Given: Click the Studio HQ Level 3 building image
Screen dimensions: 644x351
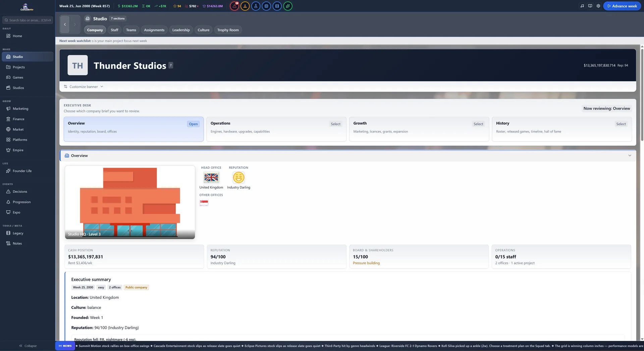Looking at the screenshot, I should tap(130, 202).
